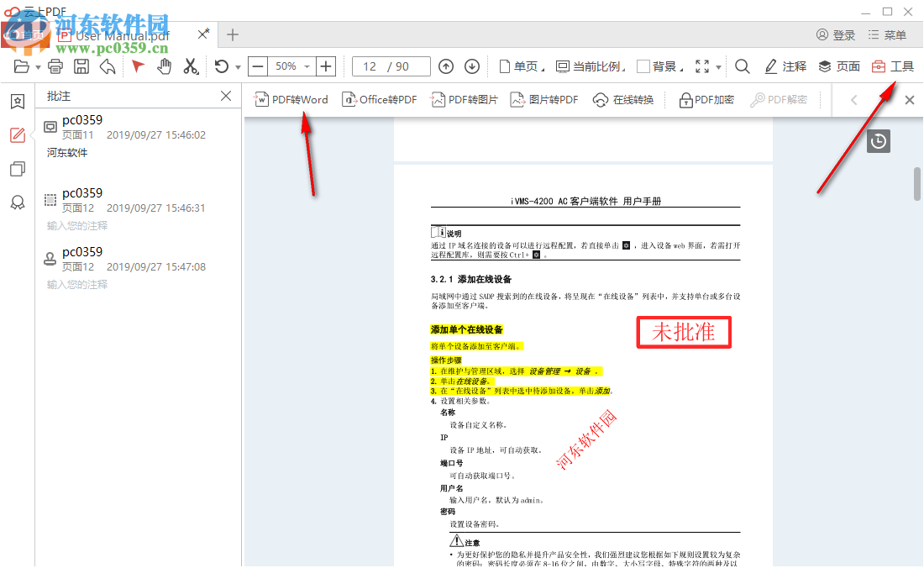
Task: Click the Save document icon
Action: tap(81, 66)
